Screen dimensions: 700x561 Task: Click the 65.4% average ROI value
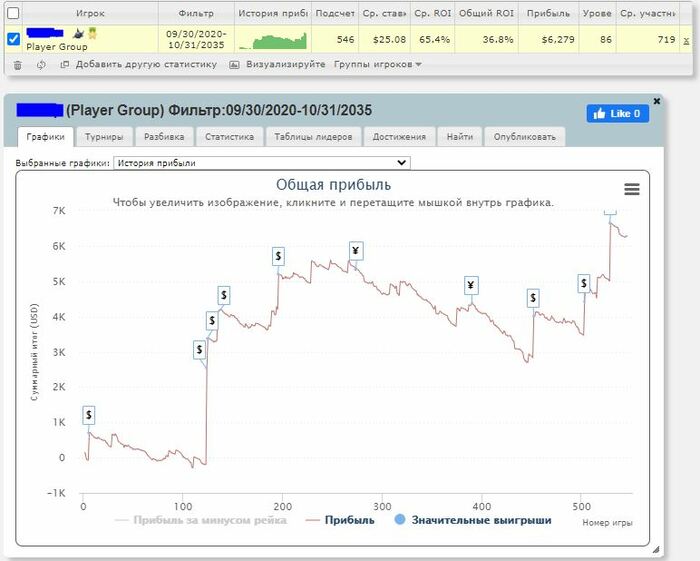tap(434, 40)
